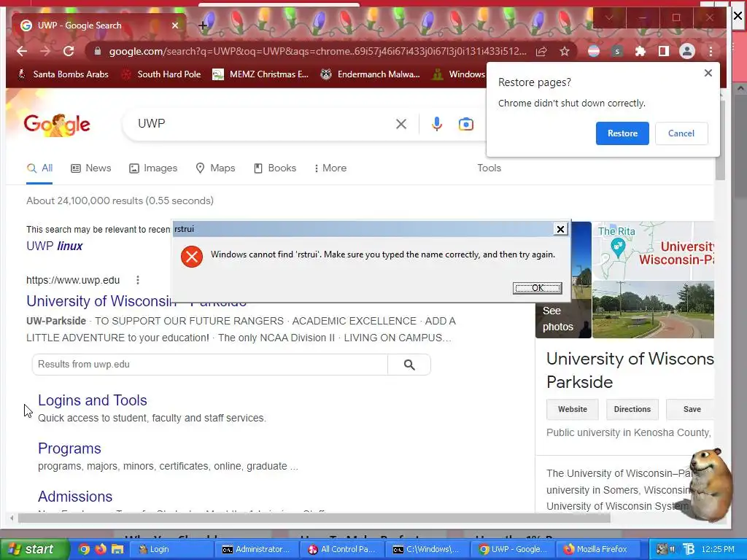Viewport: 747px width, 560px height.
Task: Click the horizontal scrollbar of the page
Action: tap(314, 518)
